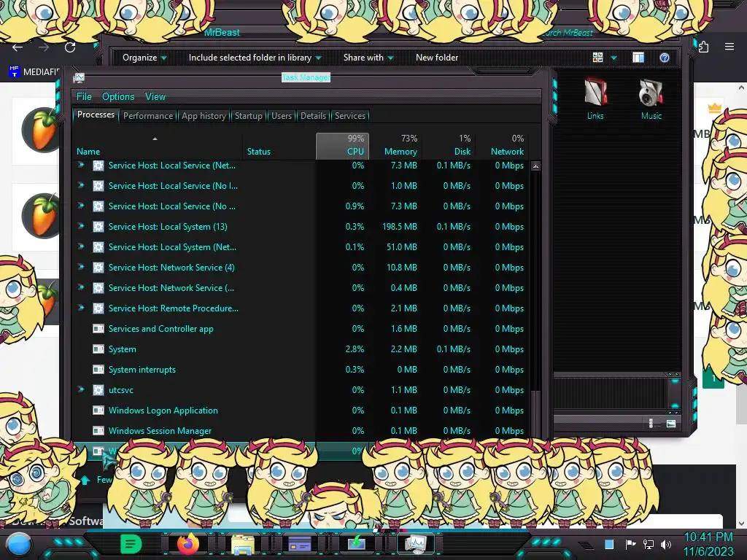Image resolution: width=747 pixels, height=560 pixels.
Task: Open the browser extensions puzzle icon
Action: (x=703, y=47)
